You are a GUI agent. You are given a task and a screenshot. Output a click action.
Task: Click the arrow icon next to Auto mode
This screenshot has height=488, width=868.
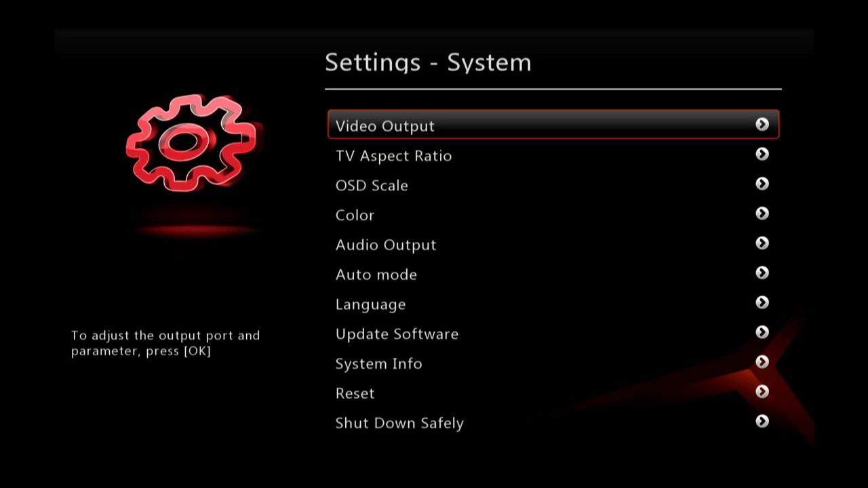(762, 272)
